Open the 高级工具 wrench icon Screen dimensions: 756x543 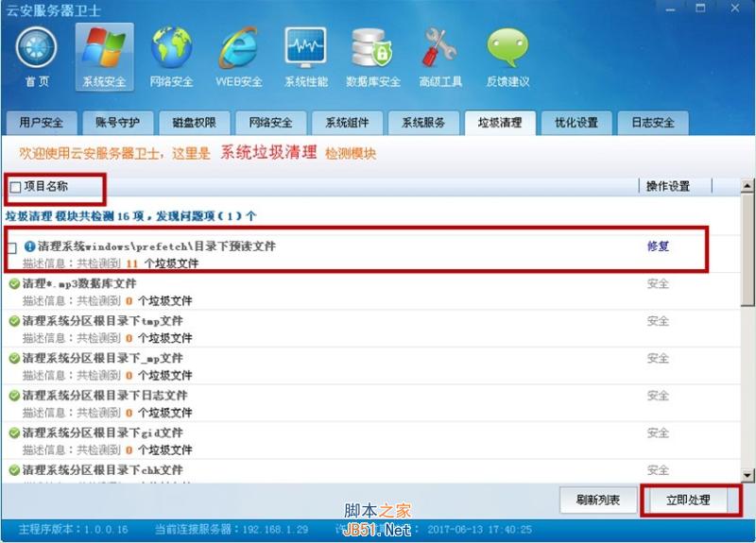coord(439,48)
